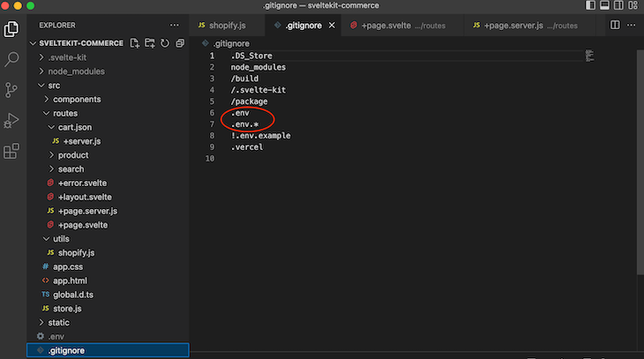The image size is (644, 359).
Task: Open store.js from the file tree
Action: 66,308
